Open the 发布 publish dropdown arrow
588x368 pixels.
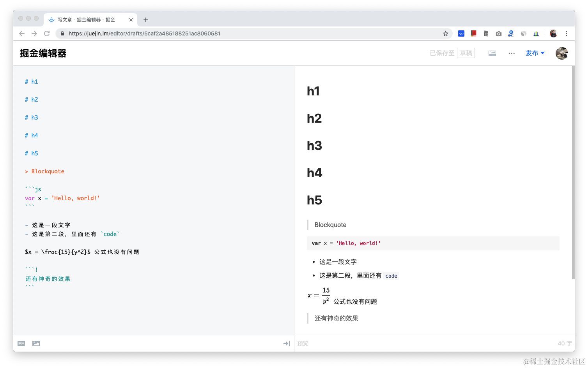(542, 53)
